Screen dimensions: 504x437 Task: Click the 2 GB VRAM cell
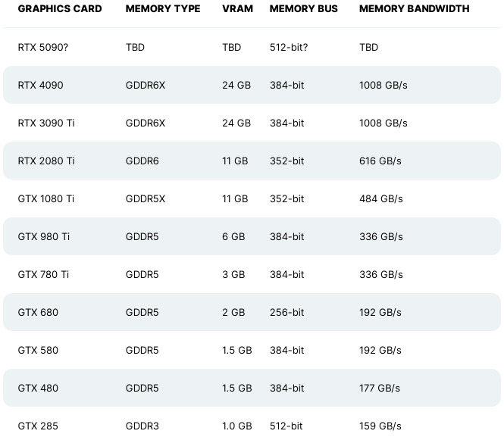233,313
